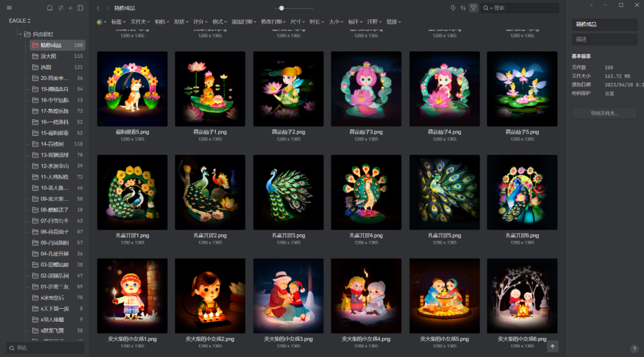Open the 链接 filter dropdown
644x357 pixels.
394,21
